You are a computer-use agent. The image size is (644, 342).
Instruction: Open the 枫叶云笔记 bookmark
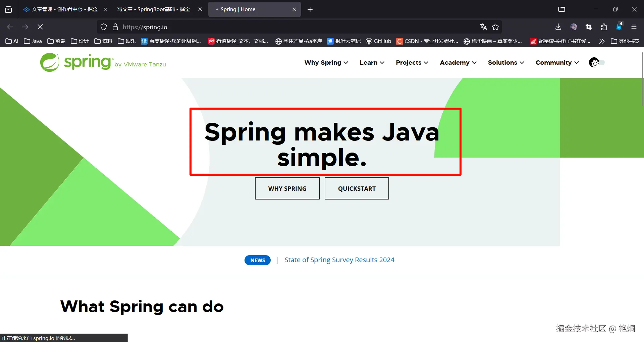point(344,41)
